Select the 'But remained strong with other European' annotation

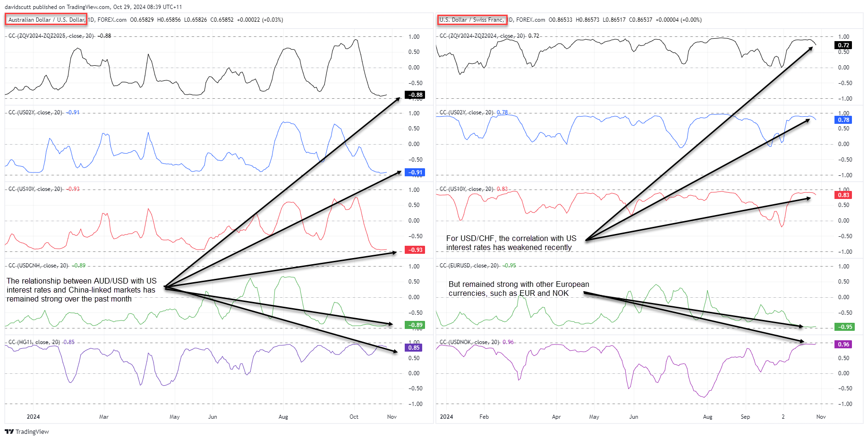[519, 289]
